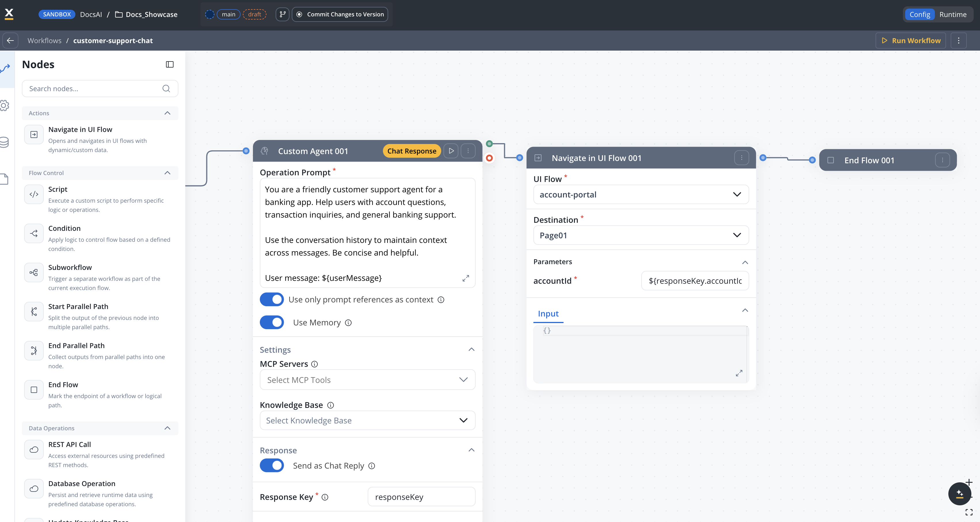980x522 pixels.
Task: Open the Custom Agent 001 three-dot menu
Action: point(468,151)
